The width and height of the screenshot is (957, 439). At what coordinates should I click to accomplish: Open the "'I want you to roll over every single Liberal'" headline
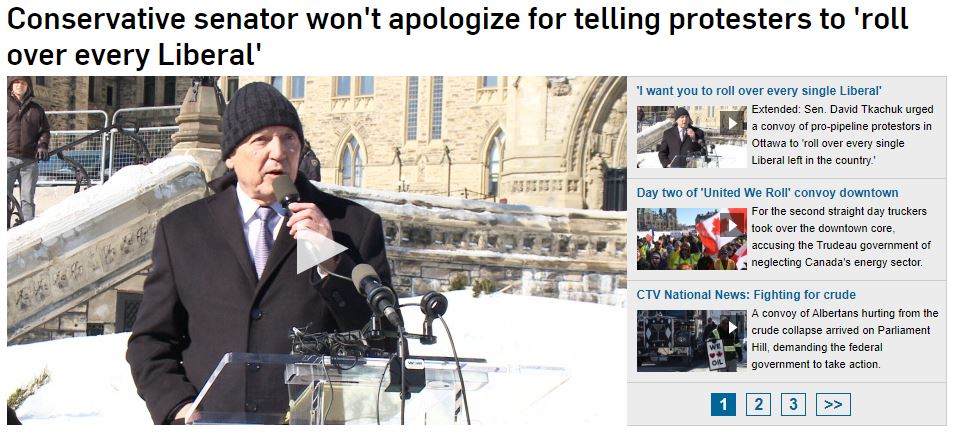(759, 91)
